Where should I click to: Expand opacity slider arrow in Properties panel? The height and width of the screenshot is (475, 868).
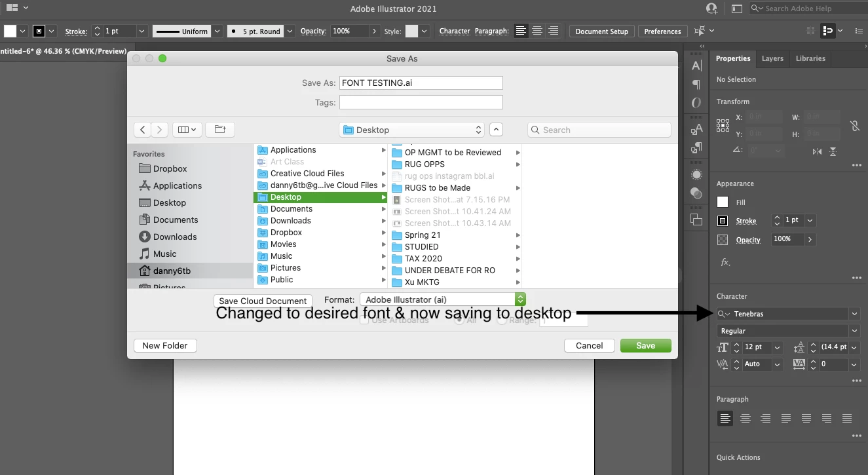810,239
